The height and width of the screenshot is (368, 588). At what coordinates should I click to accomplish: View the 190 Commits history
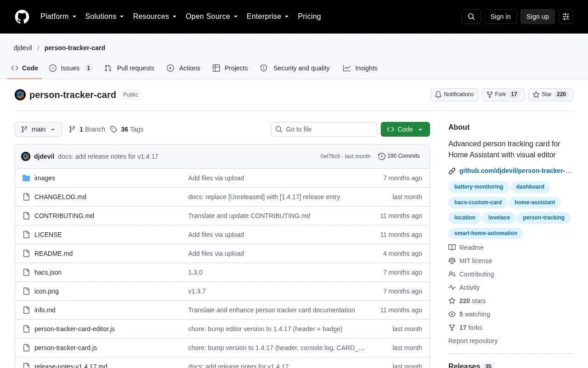[x=399, y=156]
